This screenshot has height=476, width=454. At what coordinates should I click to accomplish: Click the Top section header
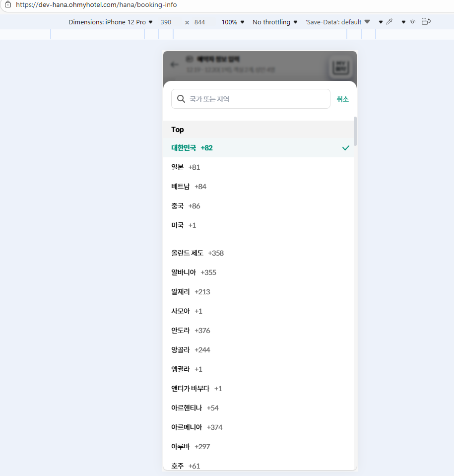pos(259,130)
